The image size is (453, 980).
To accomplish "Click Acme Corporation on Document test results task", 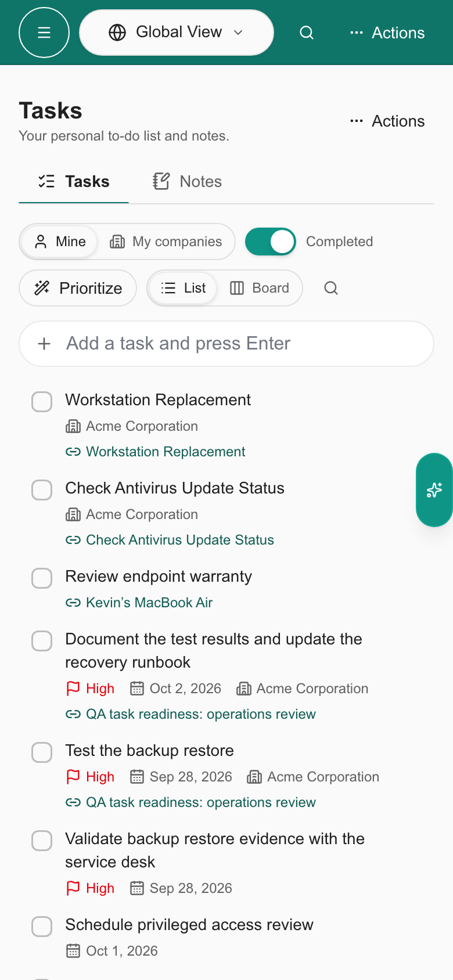I will [x=303, y=689].
